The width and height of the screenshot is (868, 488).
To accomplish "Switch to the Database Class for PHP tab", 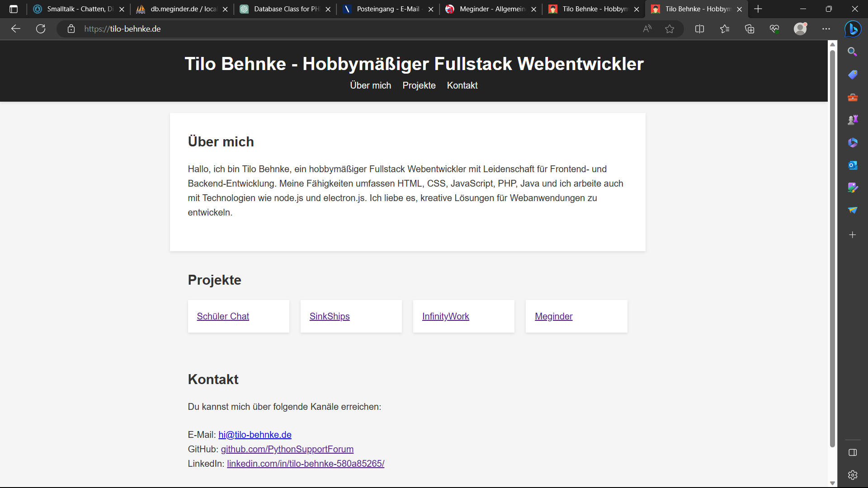I will coord(285,9).
